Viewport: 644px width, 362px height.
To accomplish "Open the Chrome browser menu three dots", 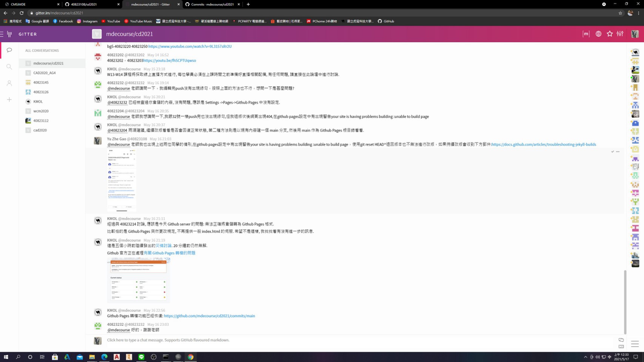I will click(639, 13).
